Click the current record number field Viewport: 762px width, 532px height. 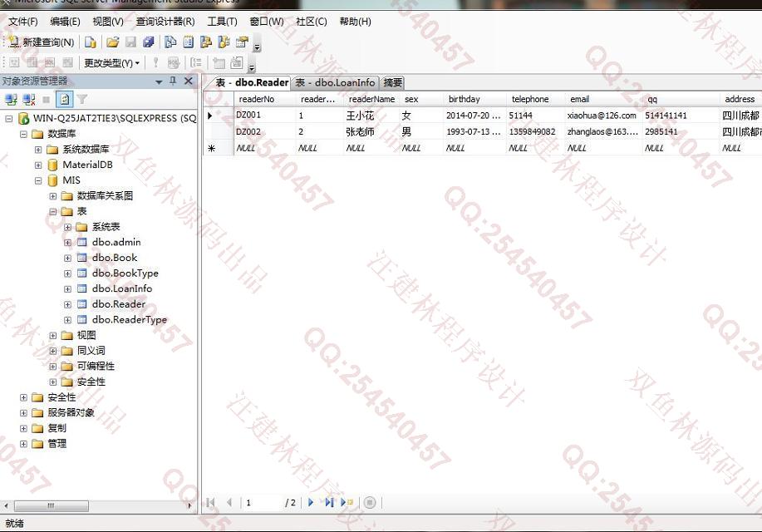[262, 502]
